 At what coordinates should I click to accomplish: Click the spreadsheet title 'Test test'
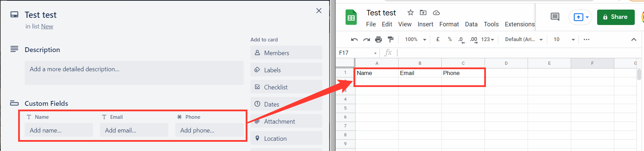[381, 13]
